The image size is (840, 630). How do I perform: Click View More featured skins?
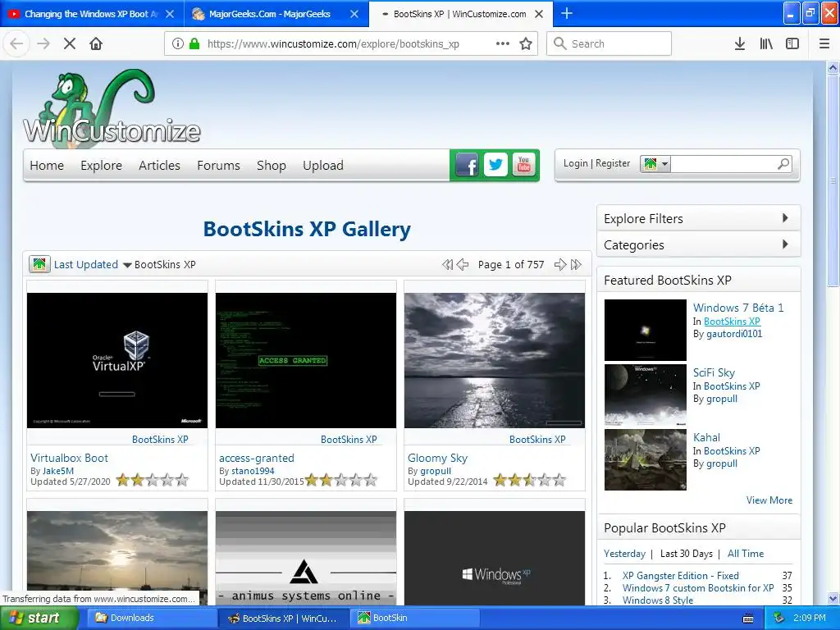769,500
